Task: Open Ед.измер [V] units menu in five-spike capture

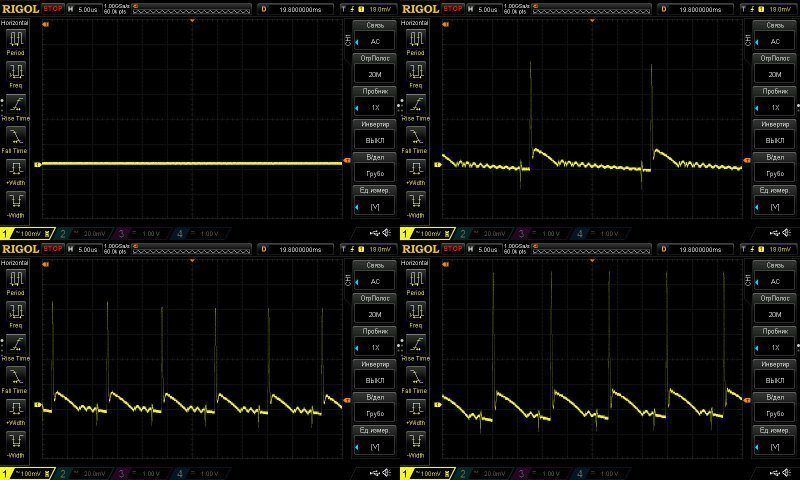Action: tap(775, 441)
